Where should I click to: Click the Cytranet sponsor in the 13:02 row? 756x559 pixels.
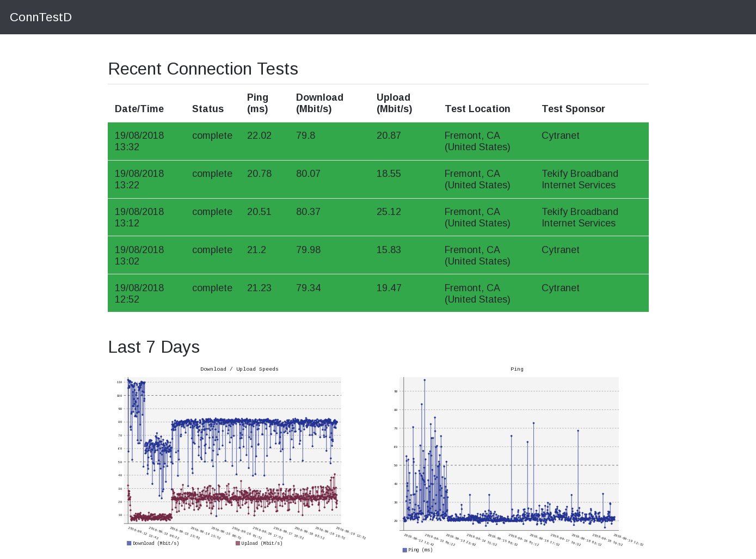561,250
